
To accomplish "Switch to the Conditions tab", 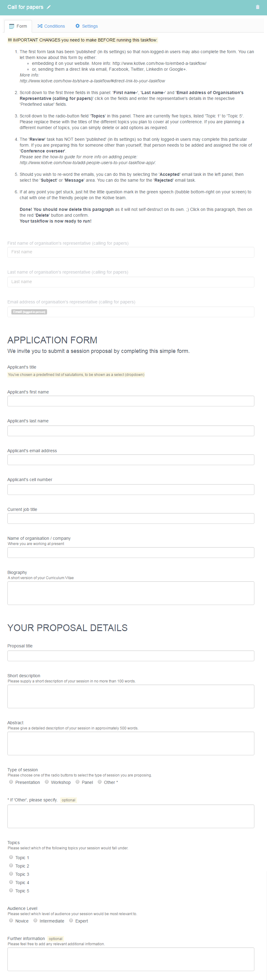I will pyautogui.click(x=51, y=26).
